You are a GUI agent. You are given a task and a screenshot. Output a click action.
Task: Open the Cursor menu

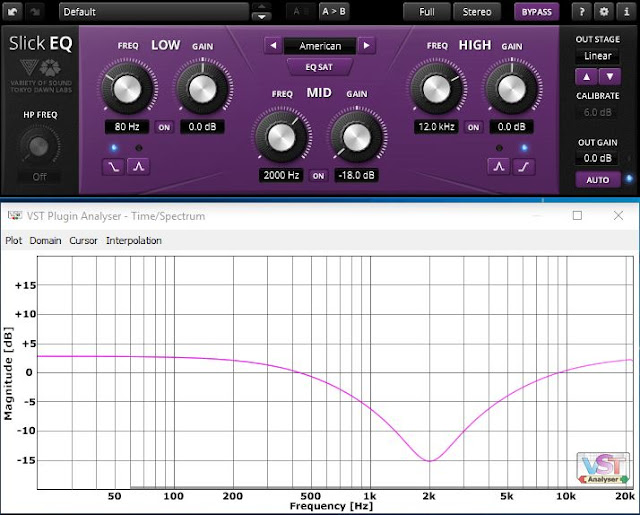(x=83, y=241)
